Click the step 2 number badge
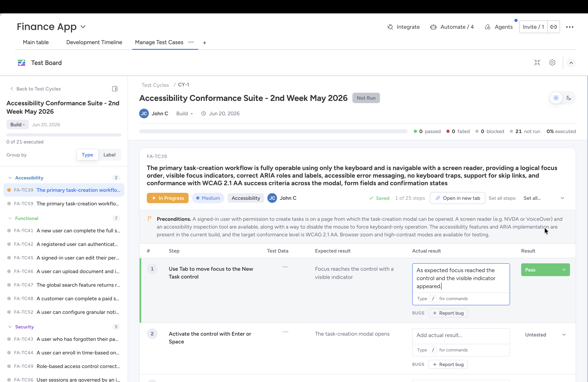 point(152,334)
